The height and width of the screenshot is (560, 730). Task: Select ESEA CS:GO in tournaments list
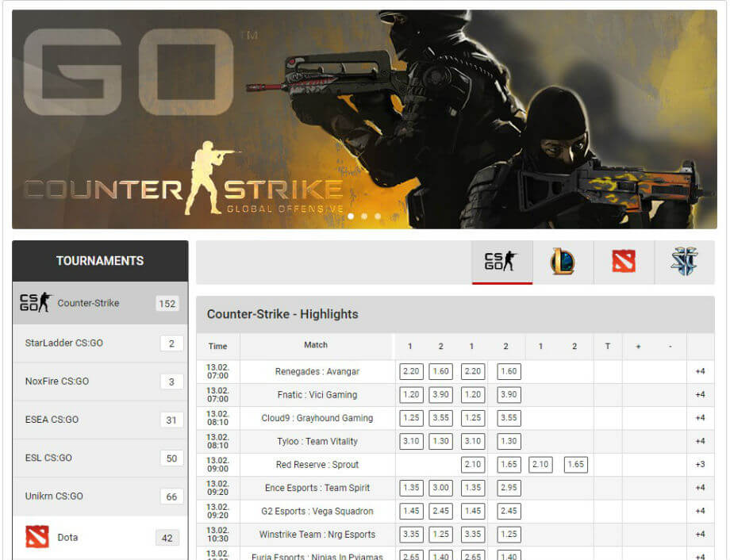pyautogui.click(x=52, y=420)
